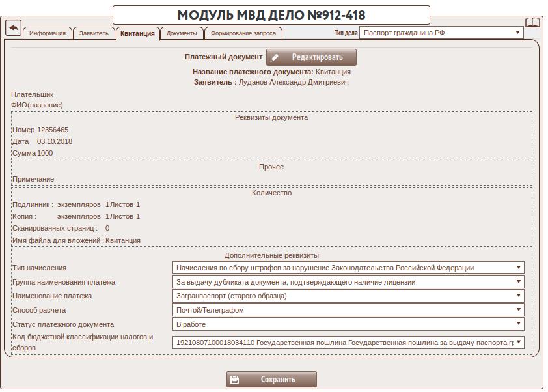Change Статус платежного документа dropdown
Image resolution: width=548 pixels, height=392 pixels.
[348, 324]
